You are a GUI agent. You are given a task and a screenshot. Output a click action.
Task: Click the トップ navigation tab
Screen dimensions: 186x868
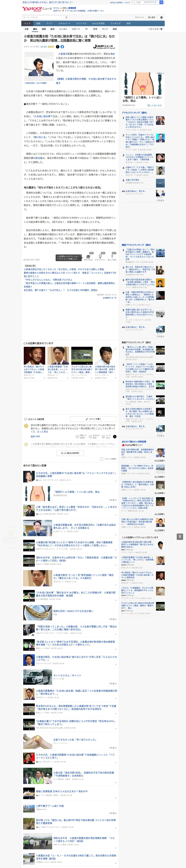(x=27, y=24)
